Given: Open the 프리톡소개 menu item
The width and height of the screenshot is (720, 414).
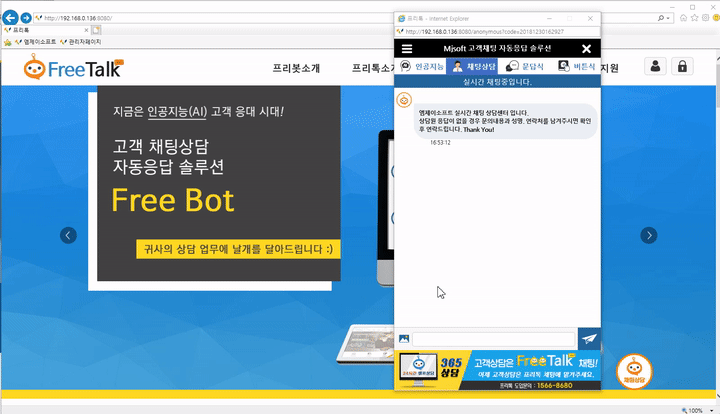Looking at the screenshot, I should point(373,68).
